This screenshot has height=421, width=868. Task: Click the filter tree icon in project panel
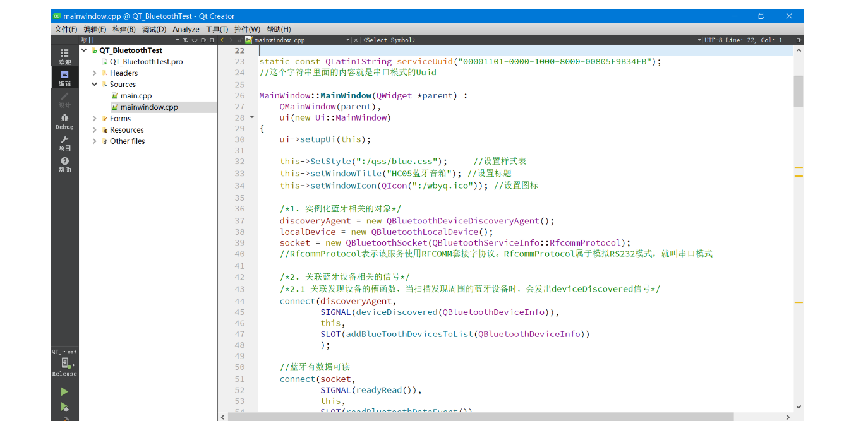pos(185,40)
